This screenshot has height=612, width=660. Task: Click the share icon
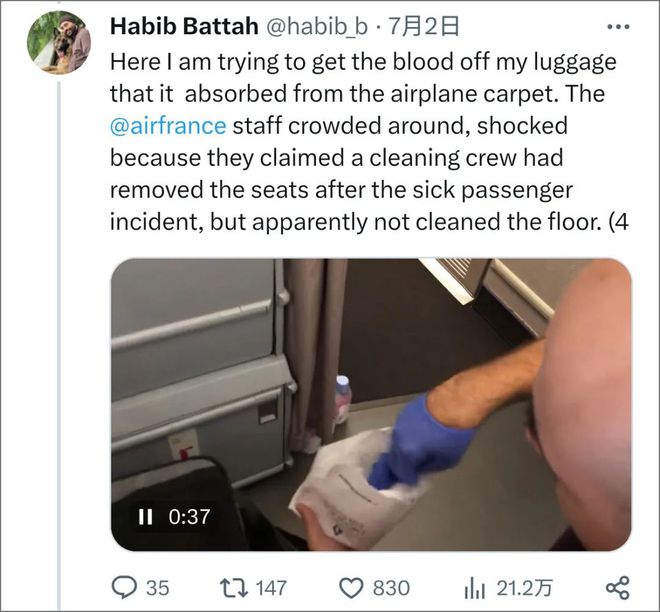tap(617, 588)
